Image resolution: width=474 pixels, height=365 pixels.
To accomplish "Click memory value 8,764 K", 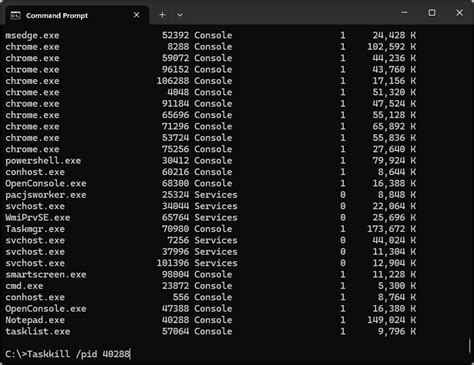I will (397, 297).
